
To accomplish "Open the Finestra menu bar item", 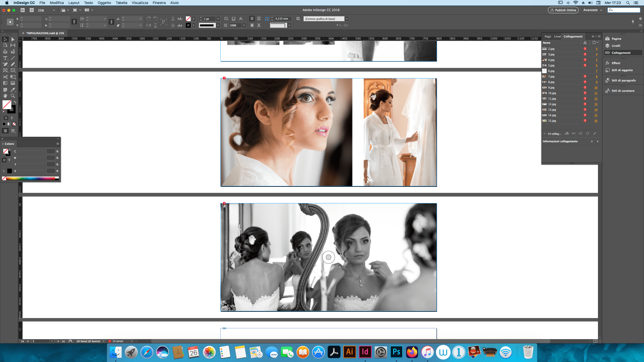I will (x=158, y=3).
